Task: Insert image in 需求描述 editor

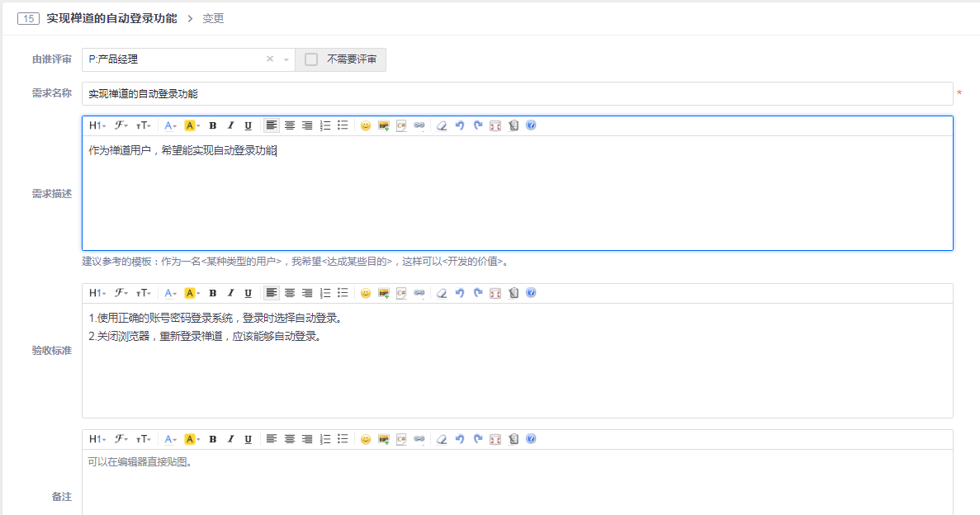Action: (384, 125)
